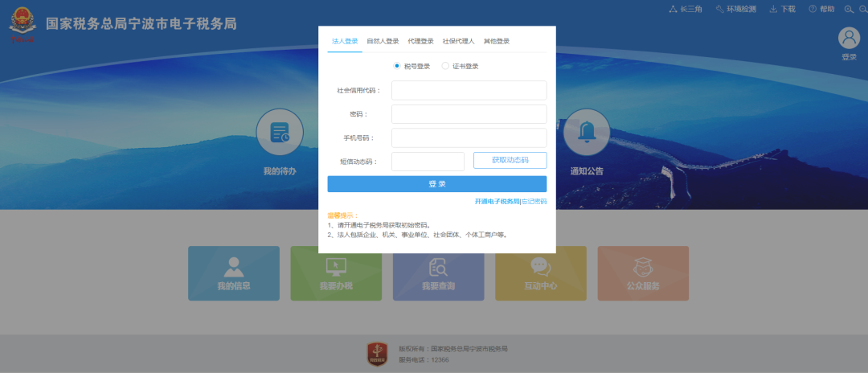
Task: Open 开通电子税务局 link
Action: 497,202
